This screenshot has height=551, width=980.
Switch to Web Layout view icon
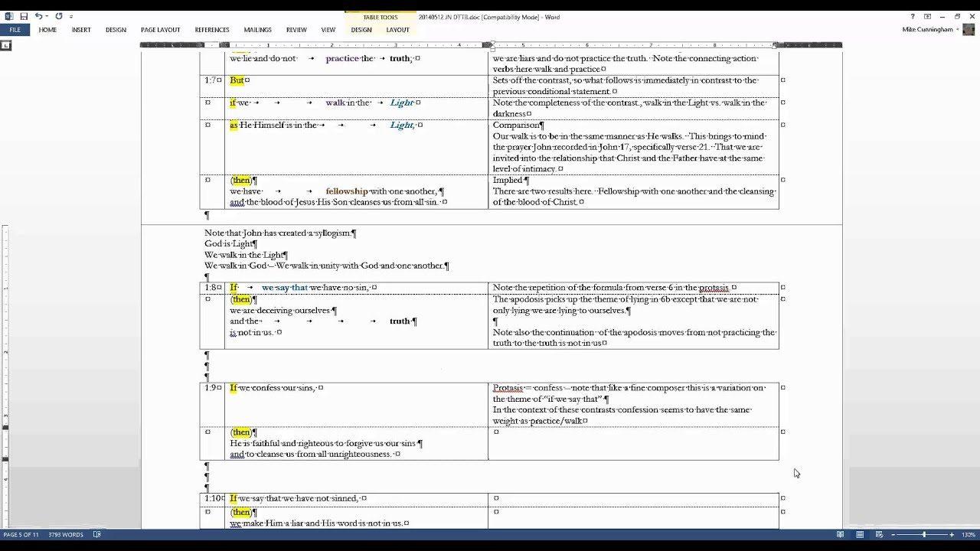pyautogui.click(x=879, y=534)
